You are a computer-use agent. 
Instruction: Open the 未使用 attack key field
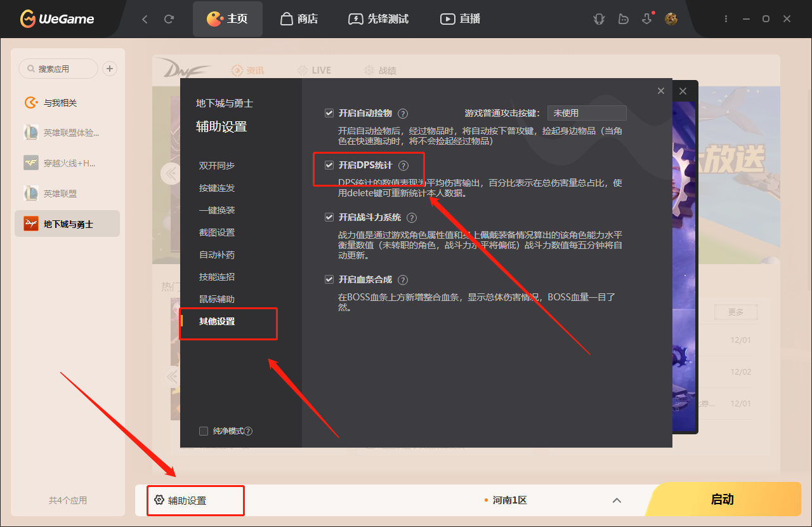click(587, 113)
